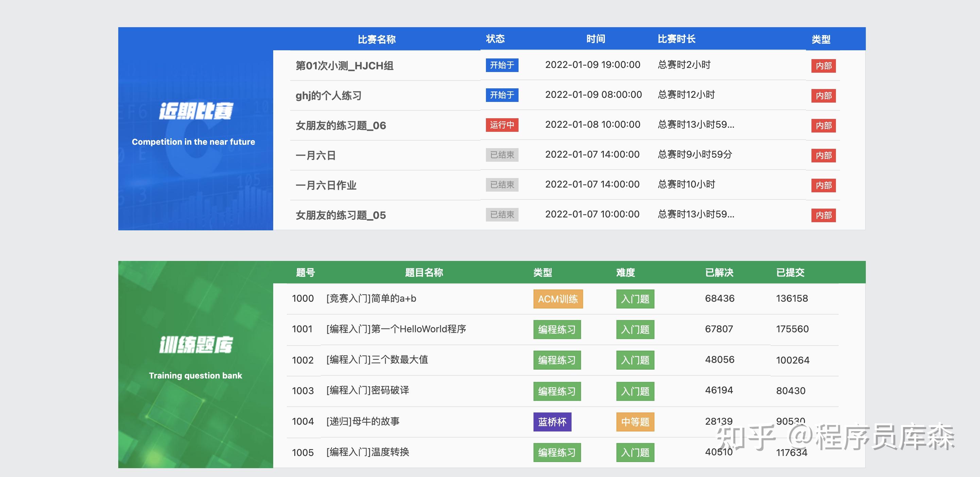980x477 pixels.
Task: Click problem number 1004
Action: pyautogui.click(x=302, y=421)
